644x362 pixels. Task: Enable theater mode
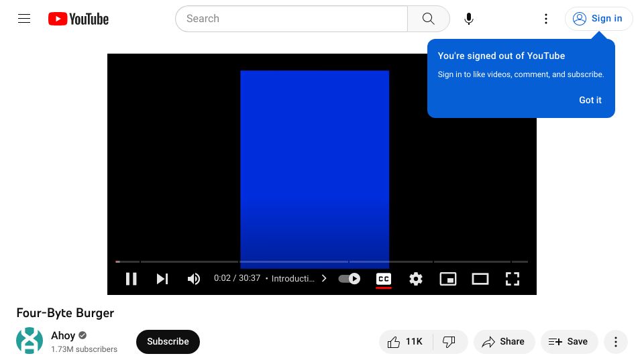point(480,279)
